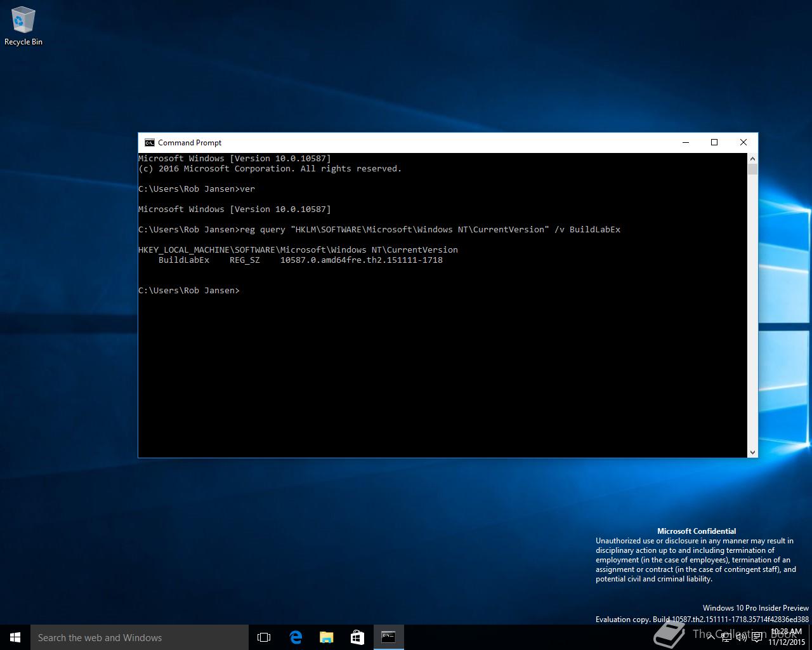The width and height of the screenshot is (812, 650).
Task: Open the Command Prompt title bar system icon
Action: pyautogui.click(x=150, y=143)
